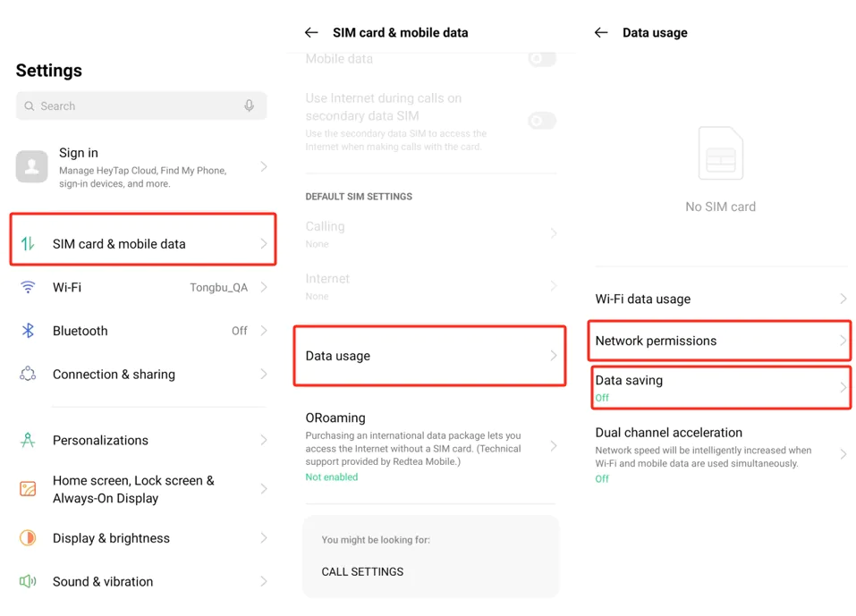Open Network permissions
856x616 pixels.
coord(719,341)
